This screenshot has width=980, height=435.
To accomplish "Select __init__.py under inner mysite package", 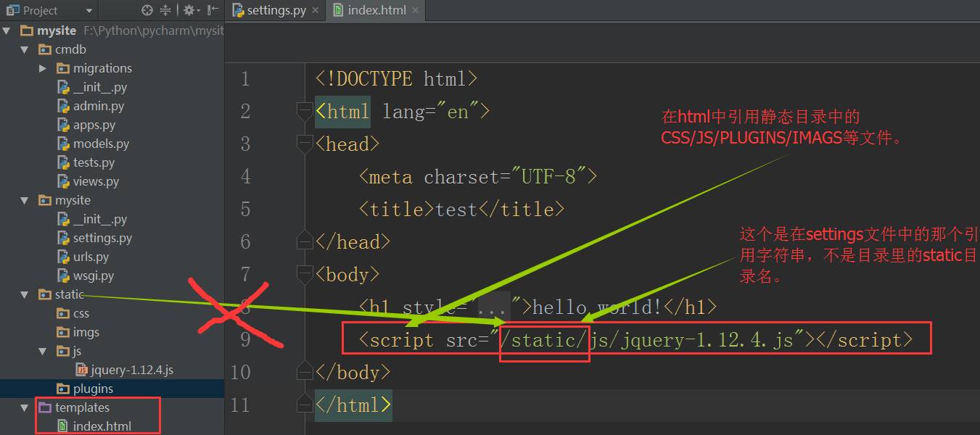I will coord(99,219).
